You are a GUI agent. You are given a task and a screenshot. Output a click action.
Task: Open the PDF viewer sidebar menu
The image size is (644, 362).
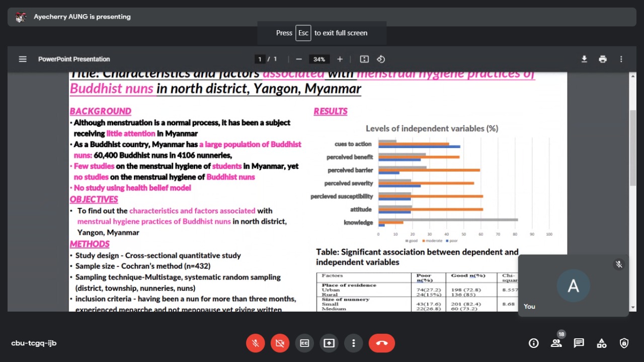point(23,59)
